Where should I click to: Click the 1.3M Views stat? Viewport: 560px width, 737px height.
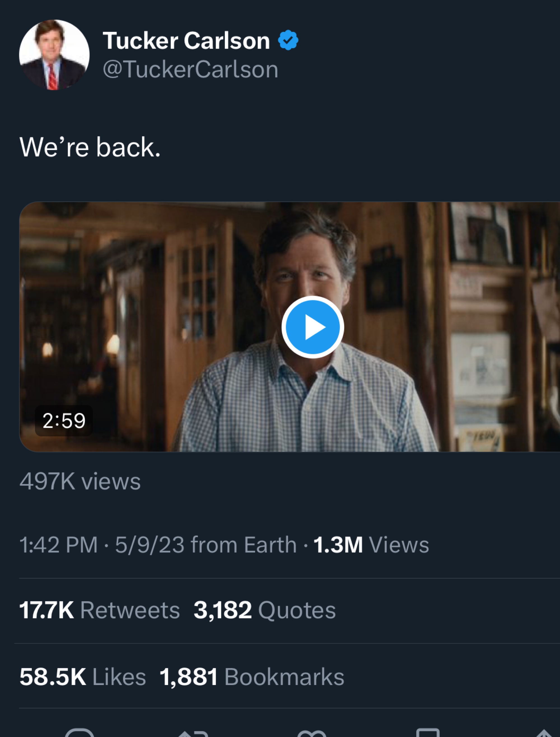(x=371, y=545)
